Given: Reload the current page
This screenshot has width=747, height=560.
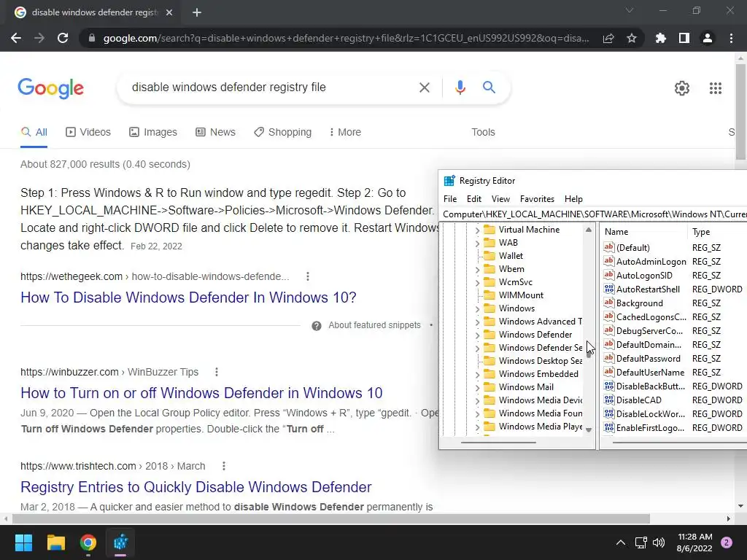Looking at the screenshot, I should [63, 38].
